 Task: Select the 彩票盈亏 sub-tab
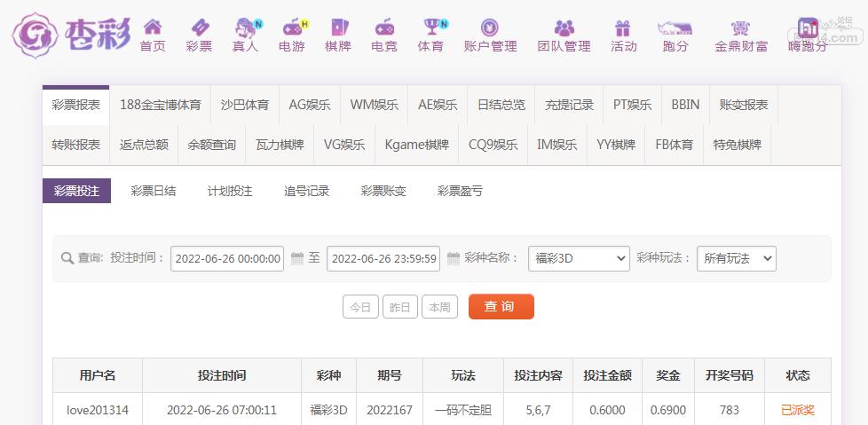(460, 191)
